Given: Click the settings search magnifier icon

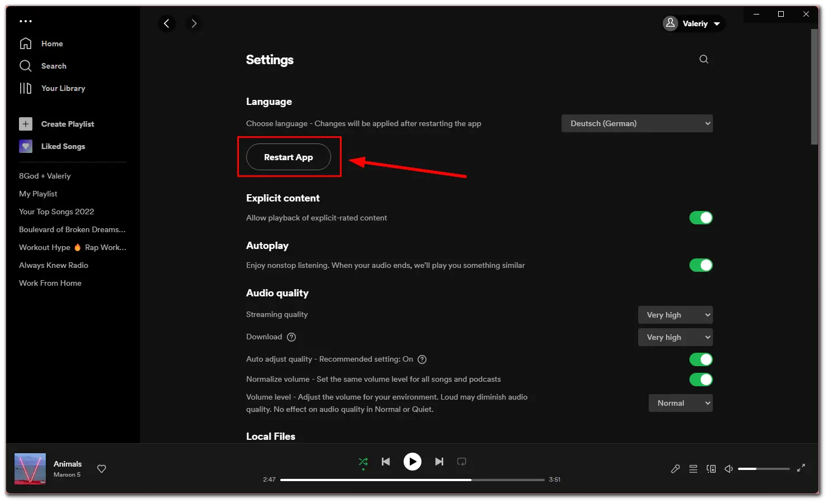Looking at the screenshot, I should tap(704, 59).
